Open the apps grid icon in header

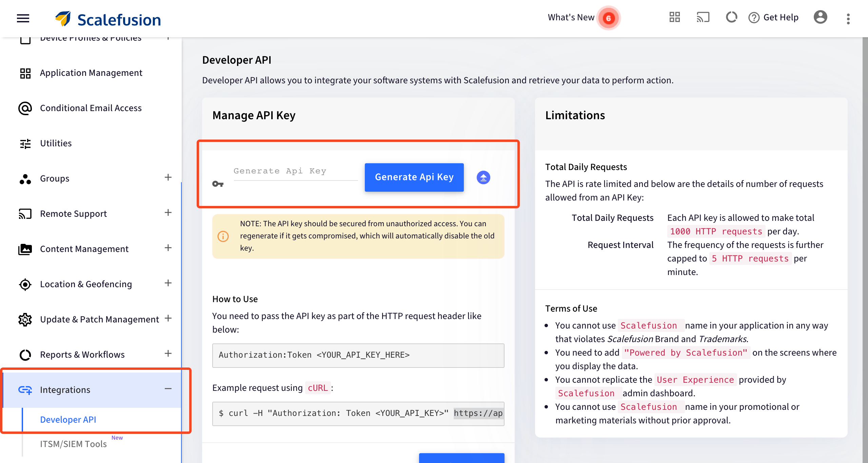coord(674,17)
